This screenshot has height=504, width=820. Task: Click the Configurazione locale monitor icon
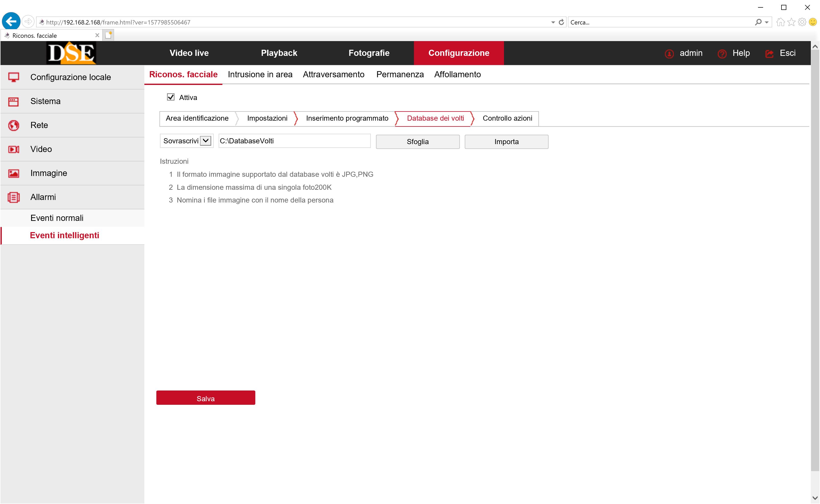(x=14, y=77)
